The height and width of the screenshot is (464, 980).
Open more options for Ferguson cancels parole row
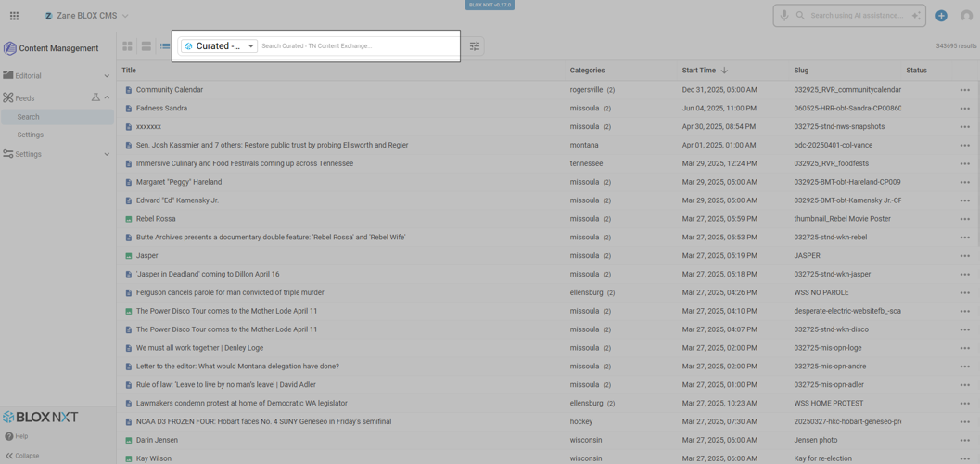coord(965,292)
